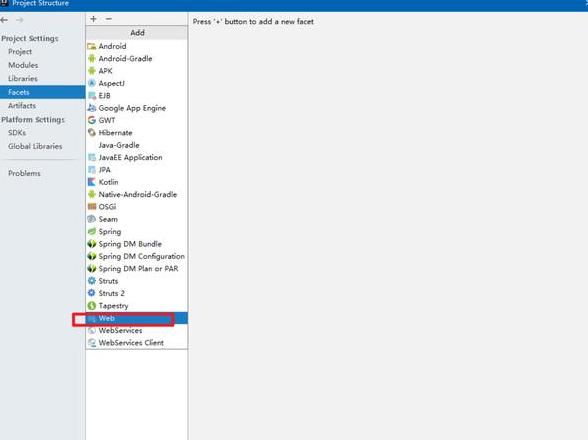The width and height of the screenshot is (588, 440).
Task: Click the Android-Gradle facet icon
Action: tap(92, 59)
